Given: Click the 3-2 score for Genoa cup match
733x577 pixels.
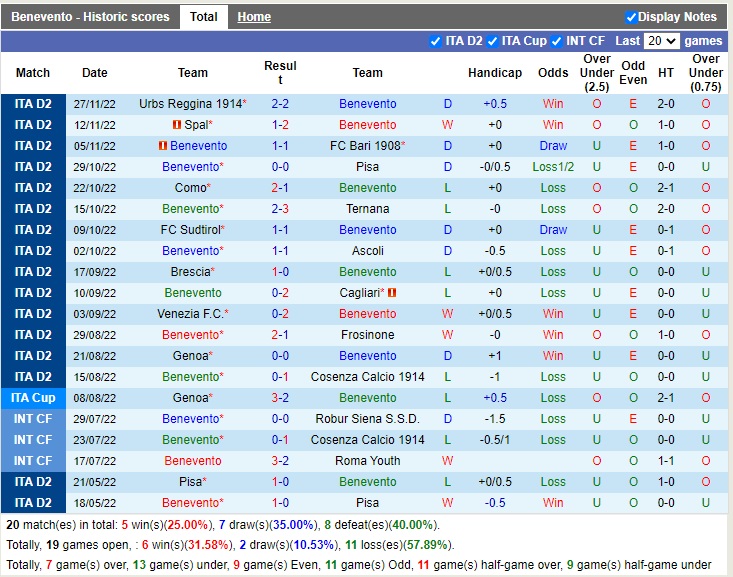Looking at the screenshot, I should pyautogui.click(x=280, y=398).
